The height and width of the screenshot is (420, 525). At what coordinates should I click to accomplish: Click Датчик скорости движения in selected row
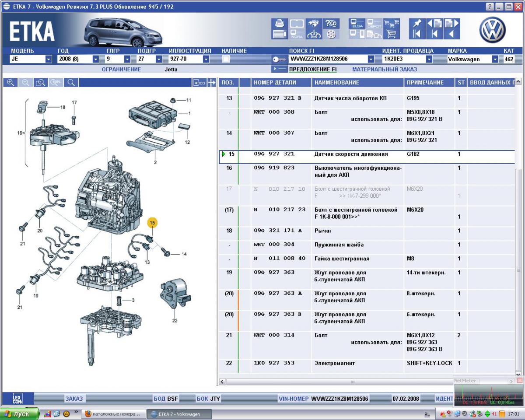[351, 154]
